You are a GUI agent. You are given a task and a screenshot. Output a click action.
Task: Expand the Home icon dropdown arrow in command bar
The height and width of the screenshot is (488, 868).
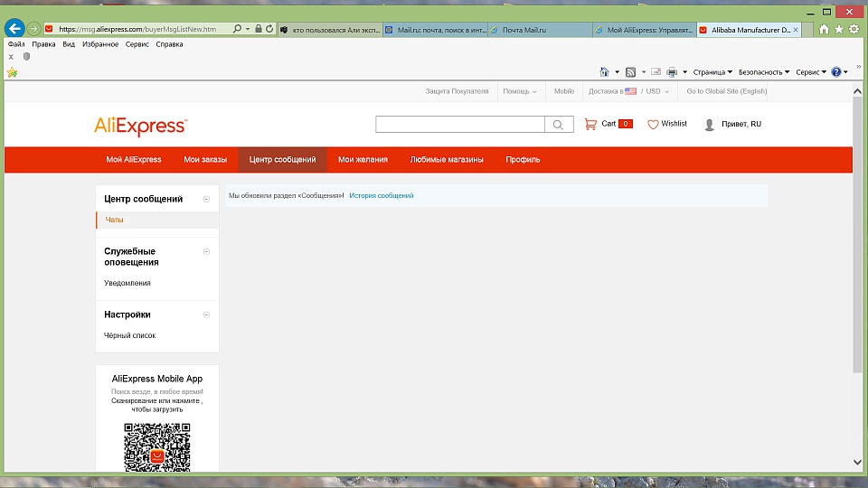pos(617,72)
